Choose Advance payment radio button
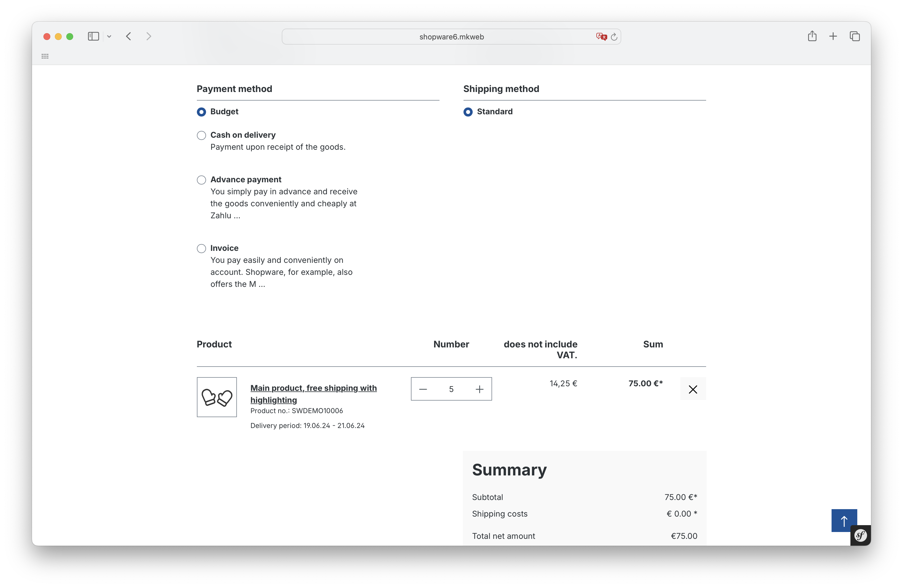Screen dimensions: 903x588 201,180
